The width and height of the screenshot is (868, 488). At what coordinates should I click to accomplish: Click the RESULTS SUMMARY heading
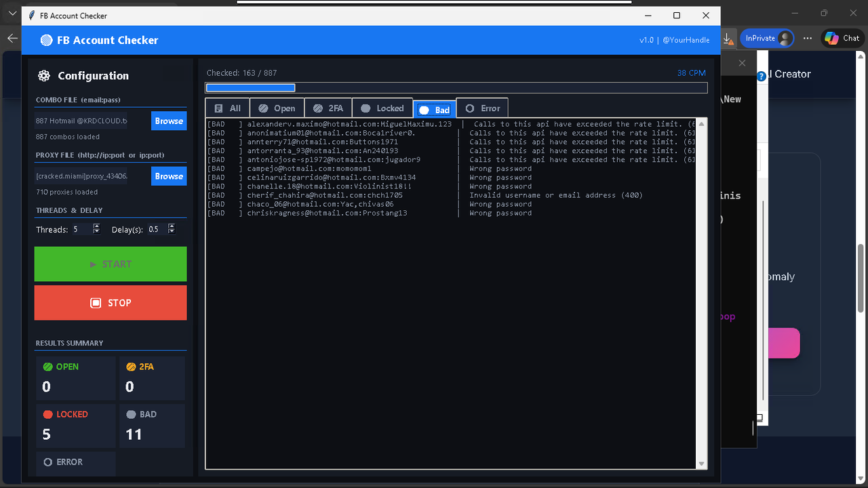[70, 343]
